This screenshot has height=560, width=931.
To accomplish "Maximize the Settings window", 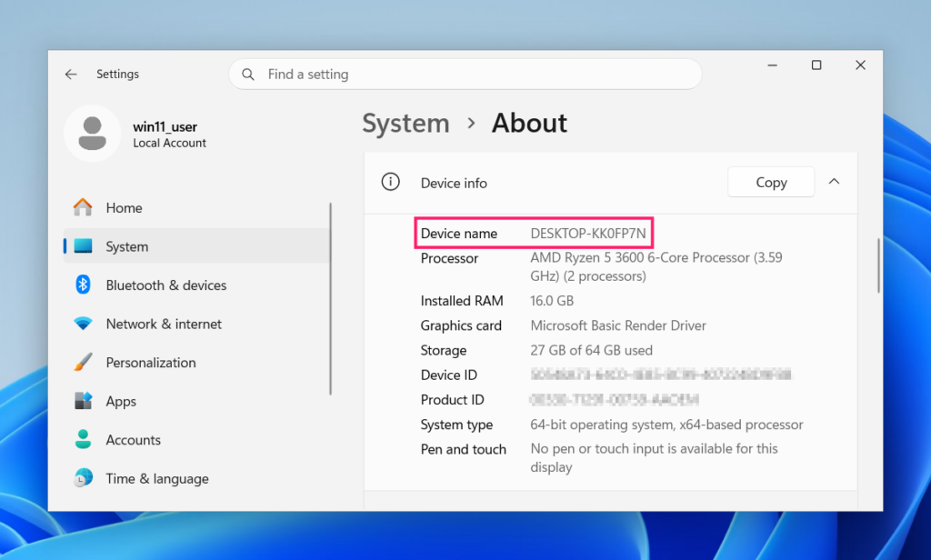I will [x=816, y=65].
